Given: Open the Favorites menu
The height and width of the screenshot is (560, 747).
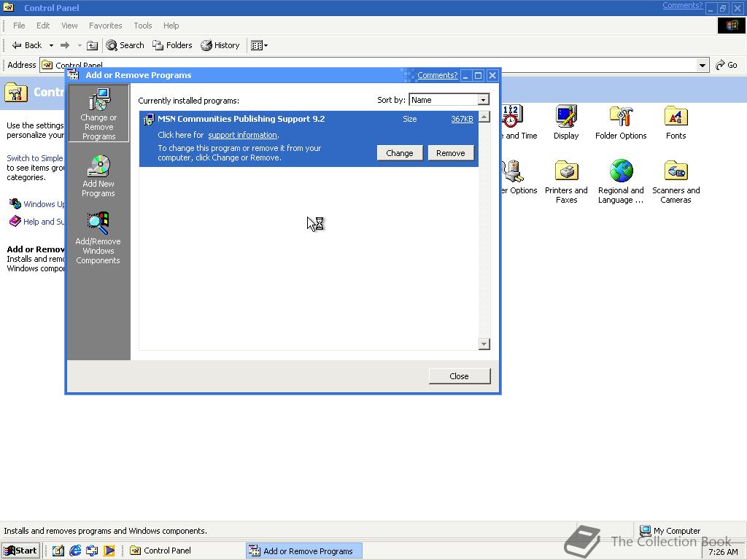Looking at the screenshot, I should pyautogui.click(x=105, y=26).
